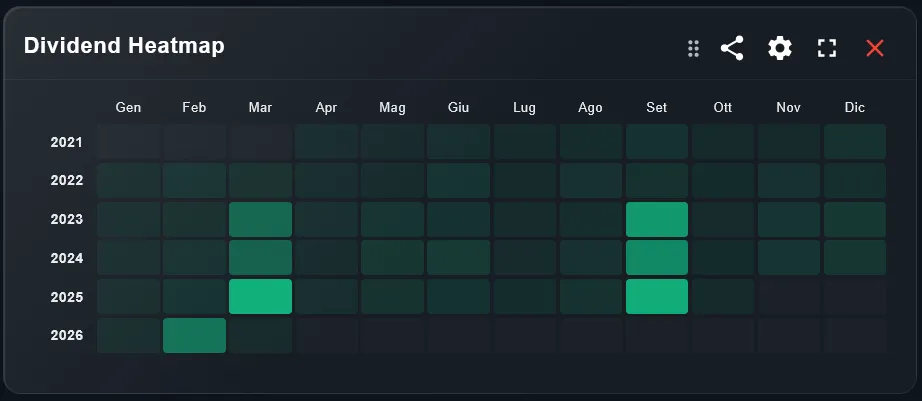Click the '2026' year row label
The image size is (922, 401).
coord(67,335)
